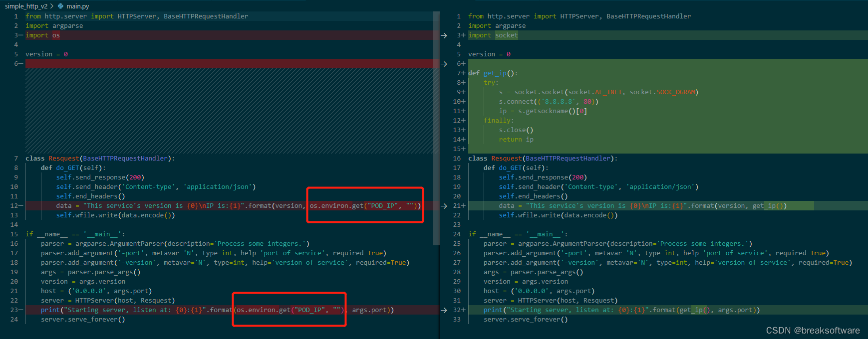Click 'version = args.version' in right pane
The height and width of the screenshot is (339, 868).
pos(526,282)
